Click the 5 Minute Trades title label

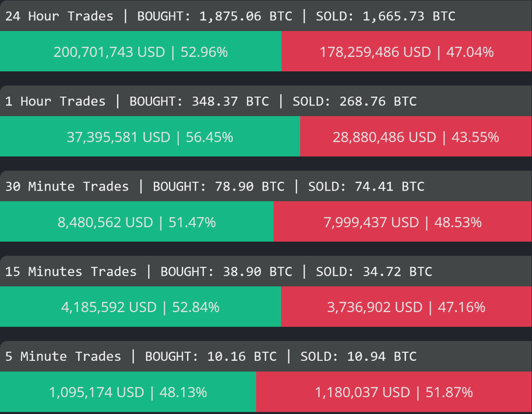click(63, 357)
